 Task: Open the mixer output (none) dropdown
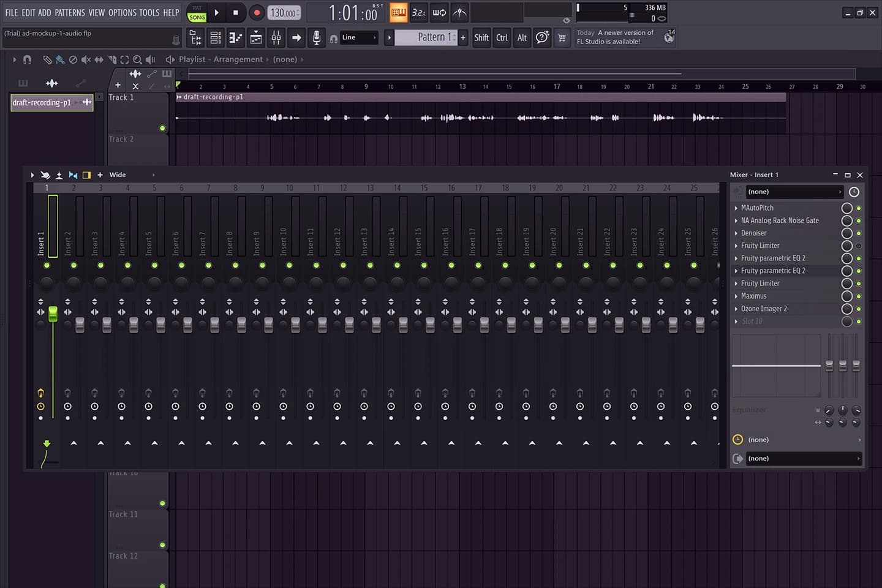pyautogui.click(x=803, y=458)
